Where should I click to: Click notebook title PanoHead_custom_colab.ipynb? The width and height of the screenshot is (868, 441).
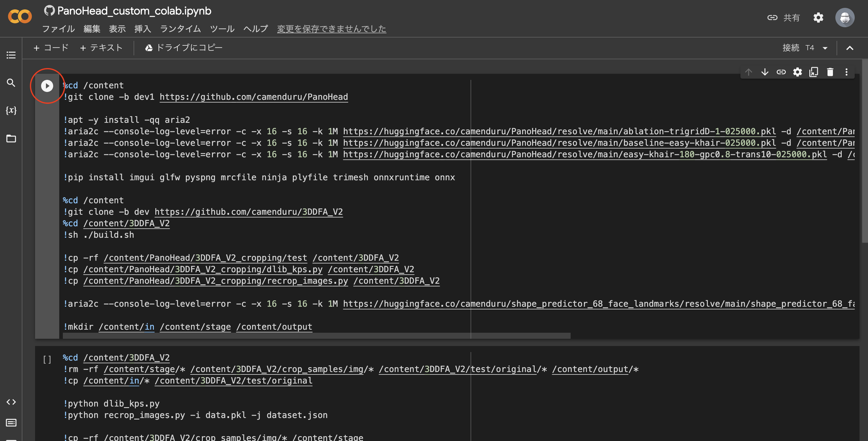134,11
